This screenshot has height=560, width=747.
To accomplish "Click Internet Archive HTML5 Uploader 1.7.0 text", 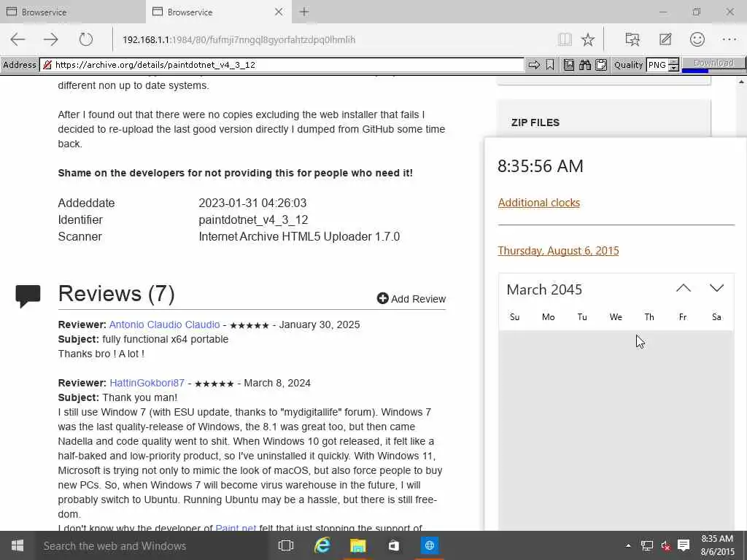I will (299, 237).
